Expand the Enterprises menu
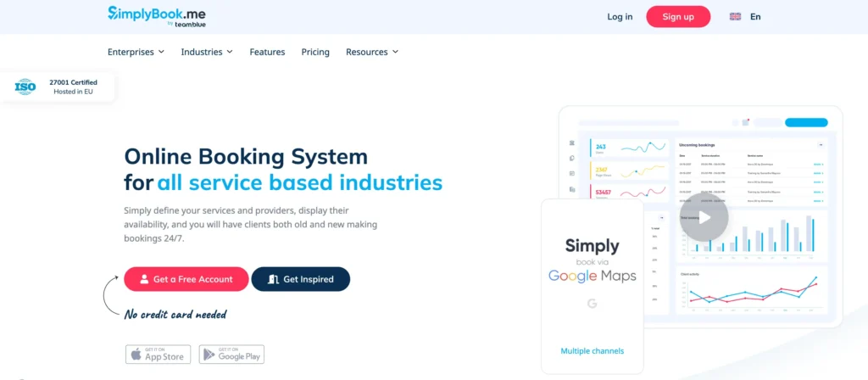This screenshot has width=868, height=380. (136, 52)
